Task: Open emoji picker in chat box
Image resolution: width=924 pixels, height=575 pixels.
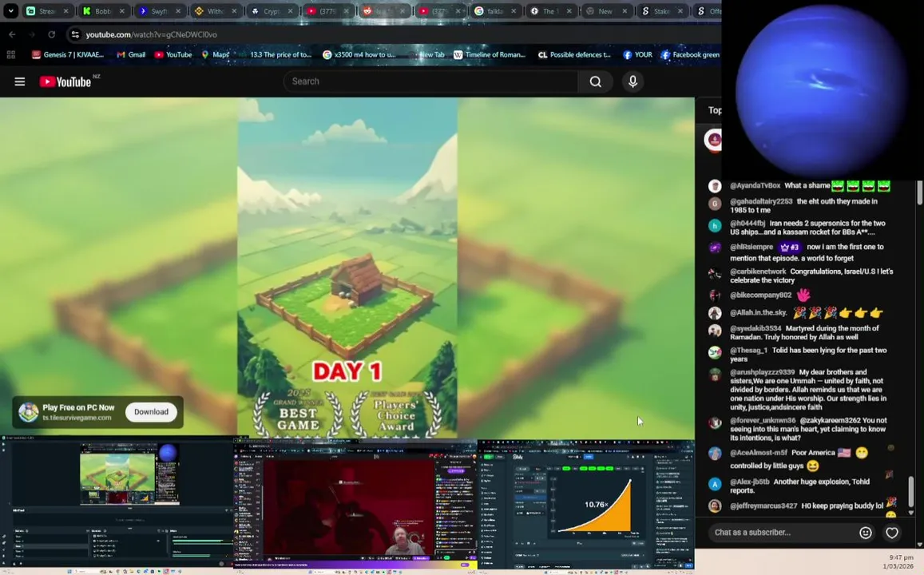Action: click(x=865, y=533)
